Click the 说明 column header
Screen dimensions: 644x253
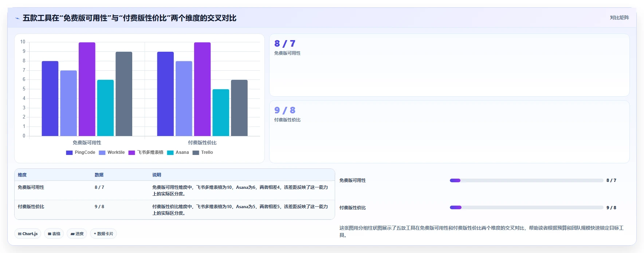157,175
